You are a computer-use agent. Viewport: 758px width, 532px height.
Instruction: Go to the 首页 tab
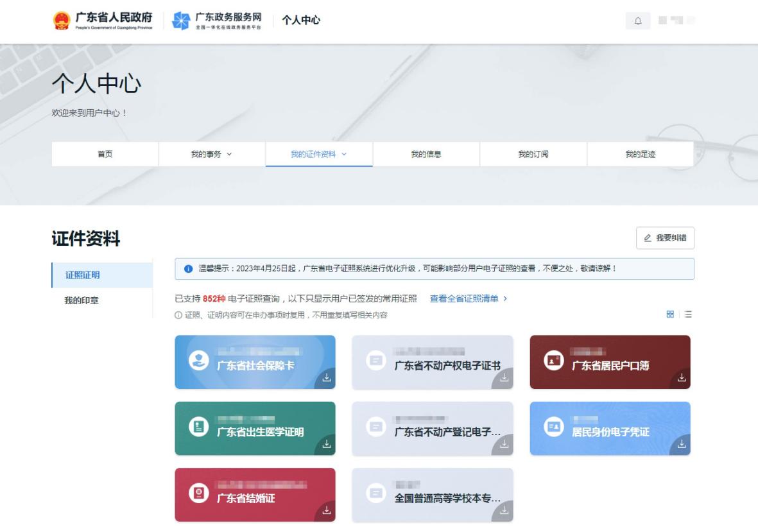[105, 154]
